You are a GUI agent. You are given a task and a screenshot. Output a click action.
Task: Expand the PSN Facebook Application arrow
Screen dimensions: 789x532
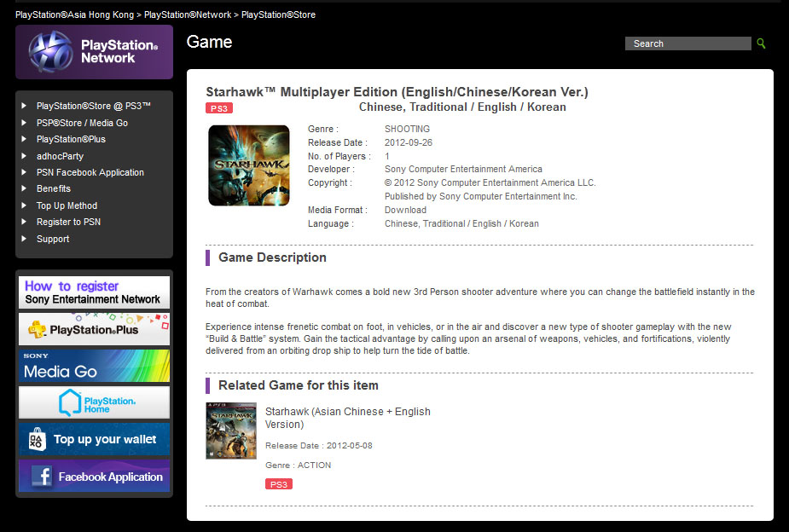pyautogui.click(x=24, y=172)
